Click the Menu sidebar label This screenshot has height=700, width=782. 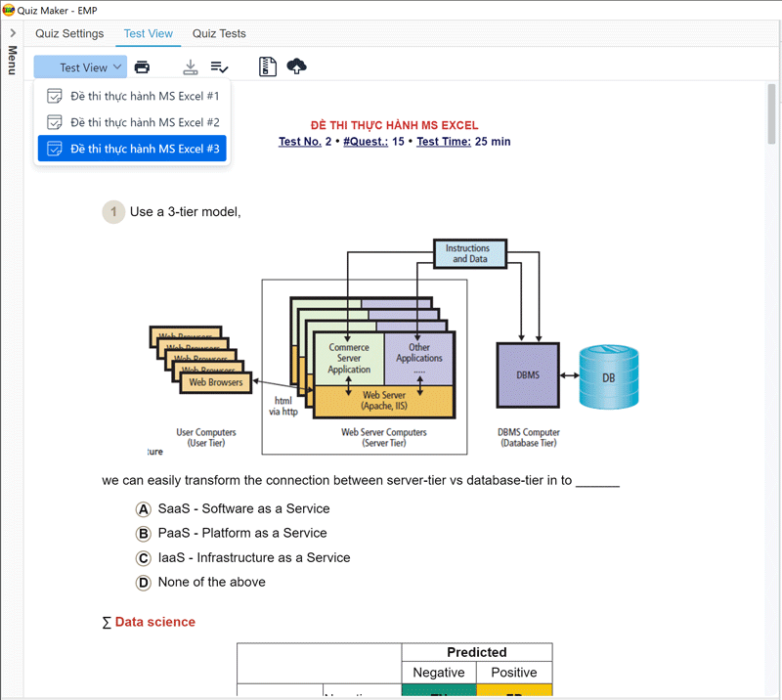pyautogui.click(x=13, y=60)
